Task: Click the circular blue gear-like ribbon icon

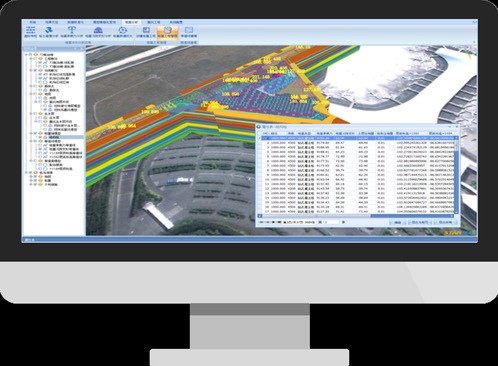Action: pyautogui.click(x=123, y=30)
